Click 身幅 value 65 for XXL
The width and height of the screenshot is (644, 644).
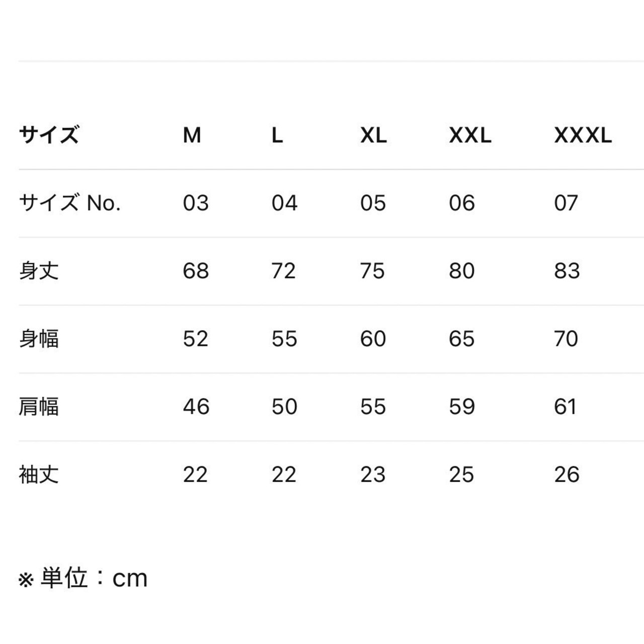[461, 339]
